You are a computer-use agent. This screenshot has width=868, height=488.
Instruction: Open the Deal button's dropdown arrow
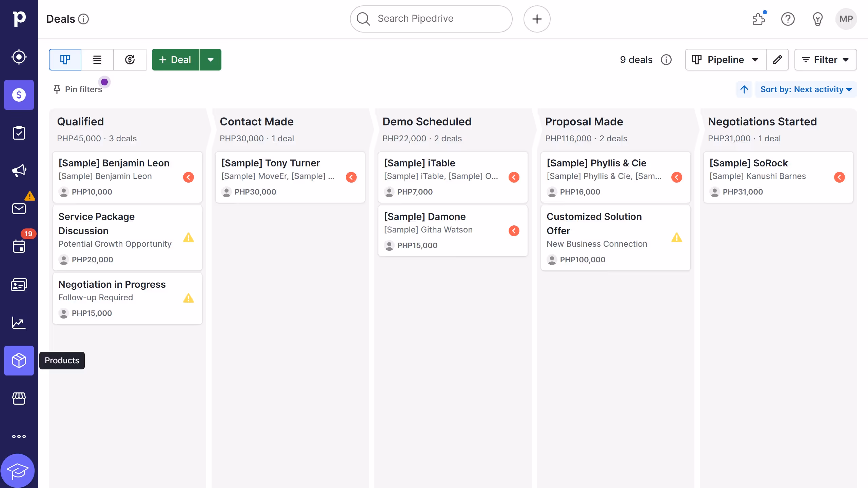pos(211,60)
